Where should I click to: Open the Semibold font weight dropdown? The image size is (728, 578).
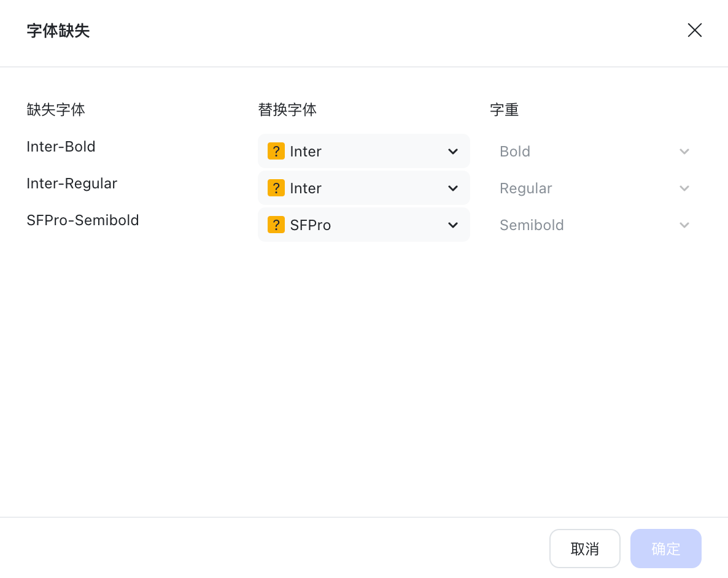pos(595,225)
